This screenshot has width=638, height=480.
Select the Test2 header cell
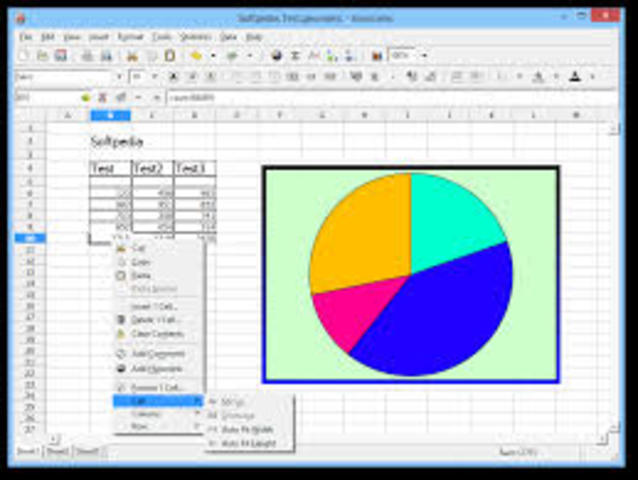[x=153, y=168]
